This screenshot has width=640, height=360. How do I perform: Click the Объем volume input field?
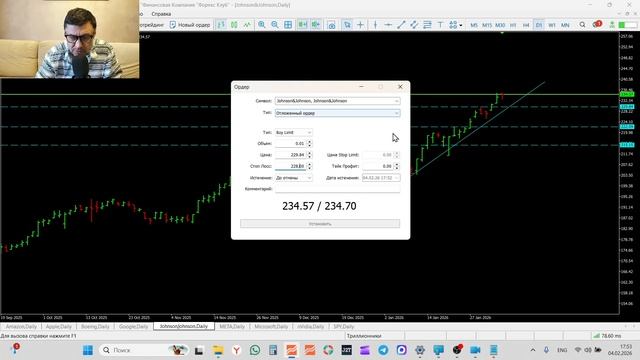(x=290, y=144)
